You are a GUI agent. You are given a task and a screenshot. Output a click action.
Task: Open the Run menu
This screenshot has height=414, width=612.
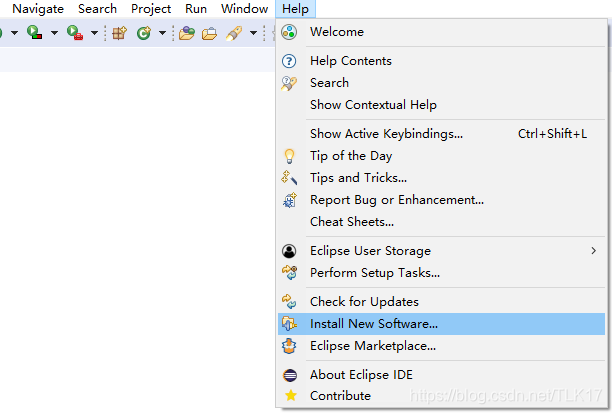tap(196, 9)
